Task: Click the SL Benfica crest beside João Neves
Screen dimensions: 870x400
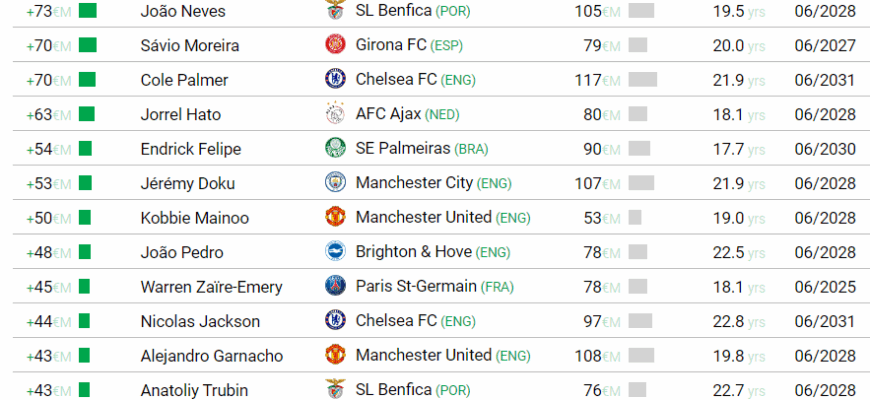Action: click(x=334, y=11)
